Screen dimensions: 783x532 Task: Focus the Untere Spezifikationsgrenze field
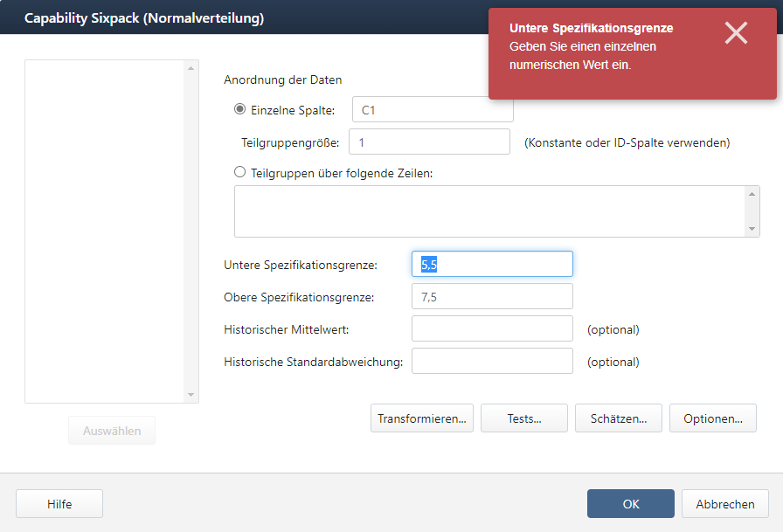[x=492, y=264]
